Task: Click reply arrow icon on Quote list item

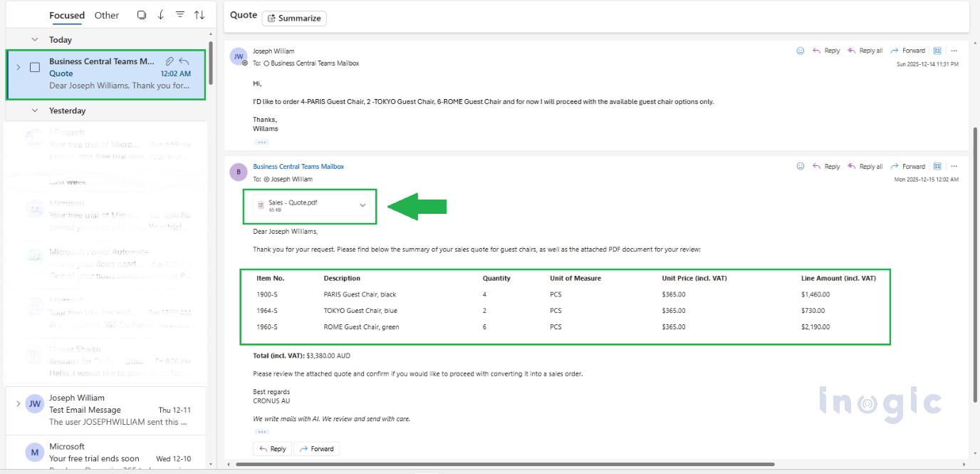Action: [x=184, y=61]
